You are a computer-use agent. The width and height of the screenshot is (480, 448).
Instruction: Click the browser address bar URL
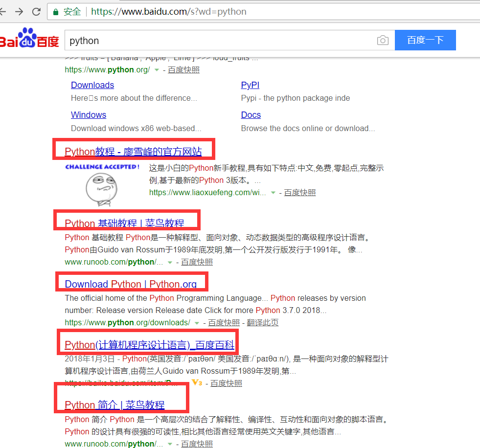tap(169, 12)
